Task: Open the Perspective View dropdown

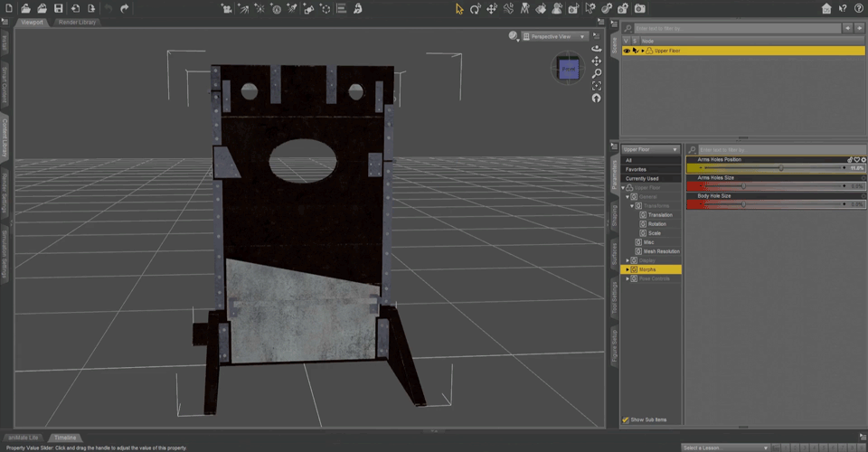Action: point(554,36)
